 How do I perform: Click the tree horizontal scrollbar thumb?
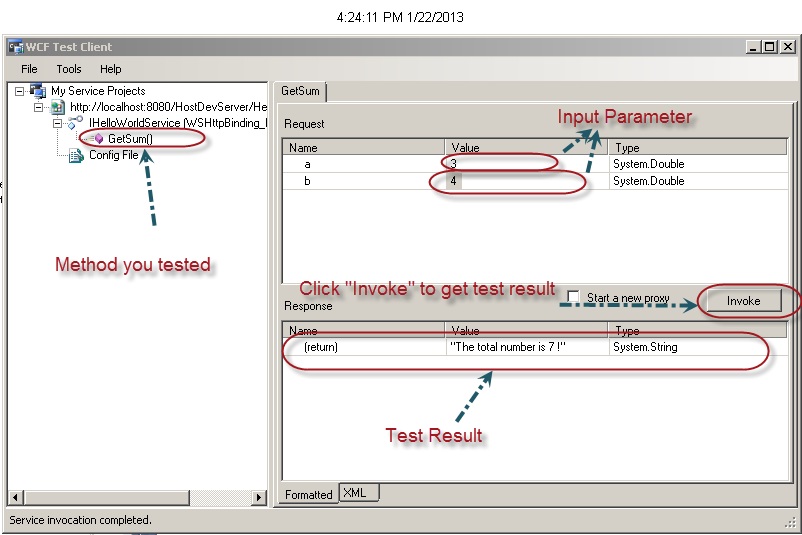tap(106, 497)
